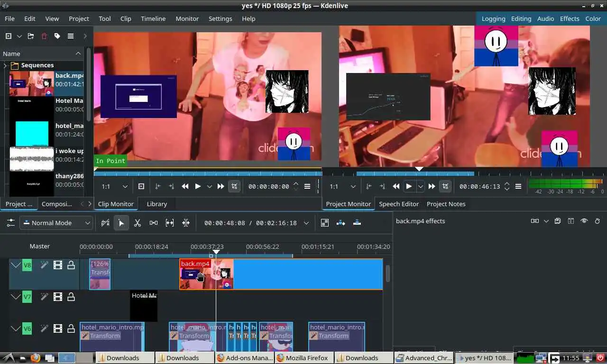Toggle track compositing wand icon in toolbar
607x364 pixels.
click(105, 223)
